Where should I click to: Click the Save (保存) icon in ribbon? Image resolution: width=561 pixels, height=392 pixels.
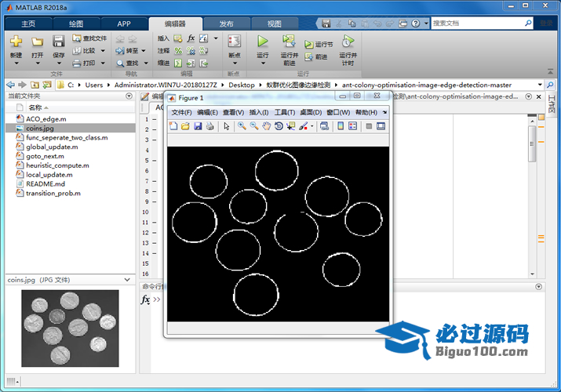pos(59,42)
